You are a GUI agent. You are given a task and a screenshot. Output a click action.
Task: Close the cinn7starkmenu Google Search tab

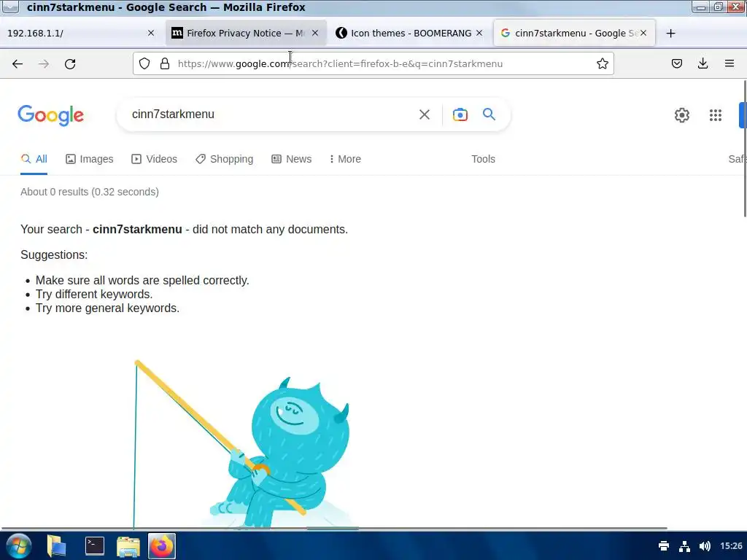click(x=643, y=33)
